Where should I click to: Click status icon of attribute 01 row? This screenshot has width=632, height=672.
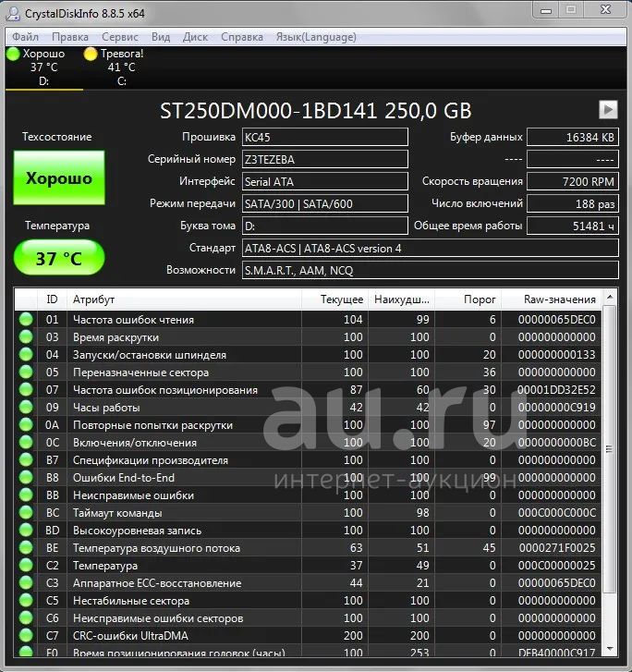click(26, 319)
